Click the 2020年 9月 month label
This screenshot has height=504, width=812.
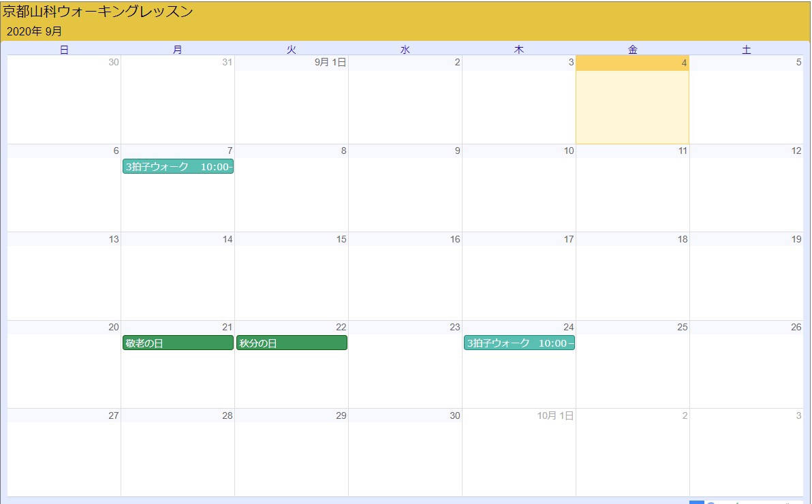[34, 31]
